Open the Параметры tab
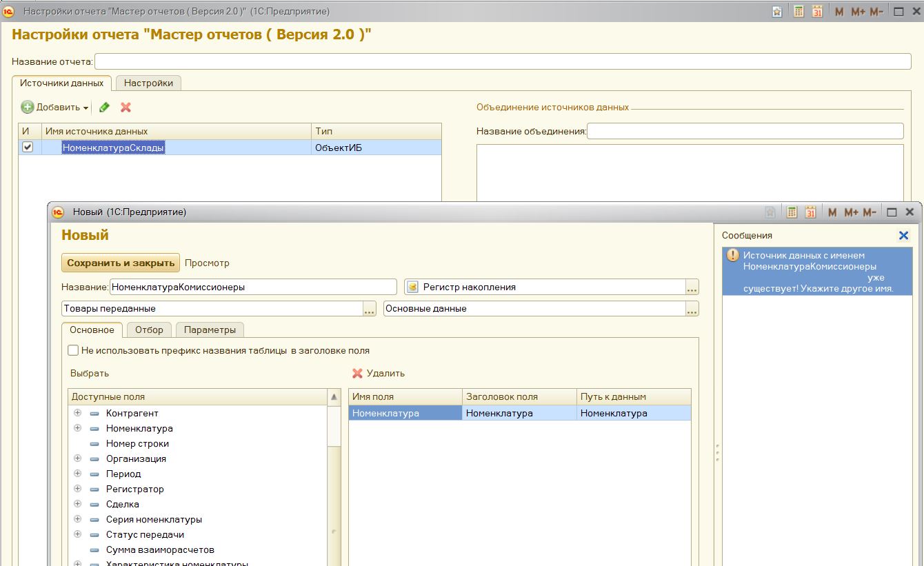 pos(210,330)
